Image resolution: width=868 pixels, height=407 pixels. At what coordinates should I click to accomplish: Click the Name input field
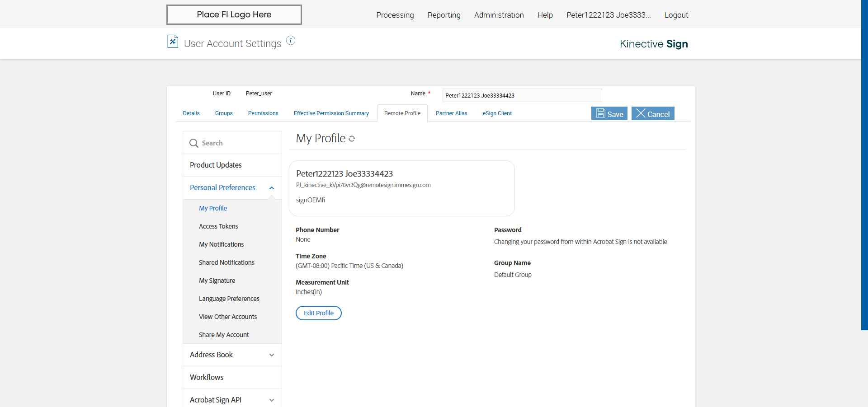coord(522,95)
